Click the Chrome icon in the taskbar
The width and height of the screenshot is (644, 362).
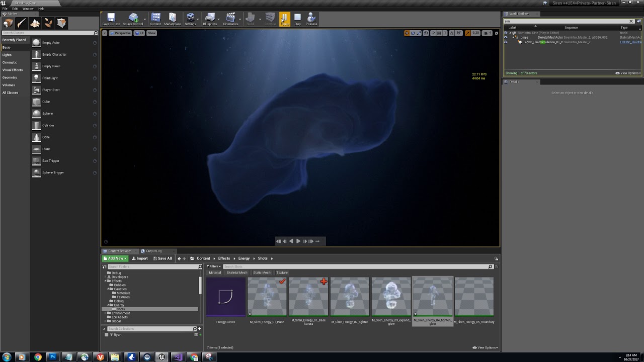(38, 357)
